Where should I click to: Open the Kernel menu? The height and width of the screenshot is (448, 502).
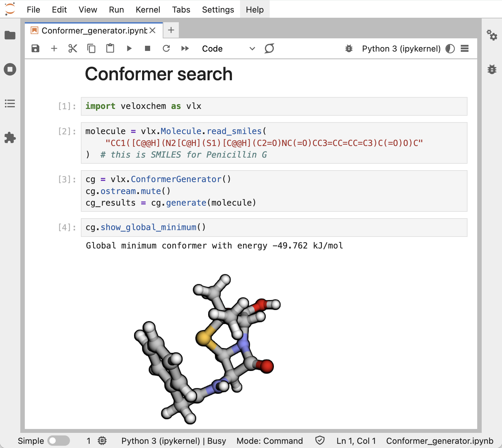click(148, 10)
